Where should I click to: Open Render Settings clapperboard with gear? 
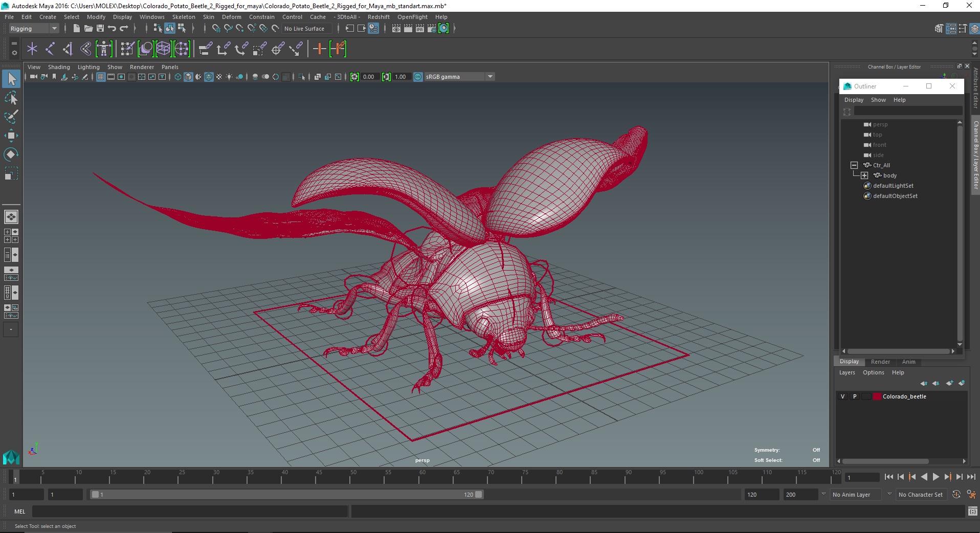click(432, 29)
